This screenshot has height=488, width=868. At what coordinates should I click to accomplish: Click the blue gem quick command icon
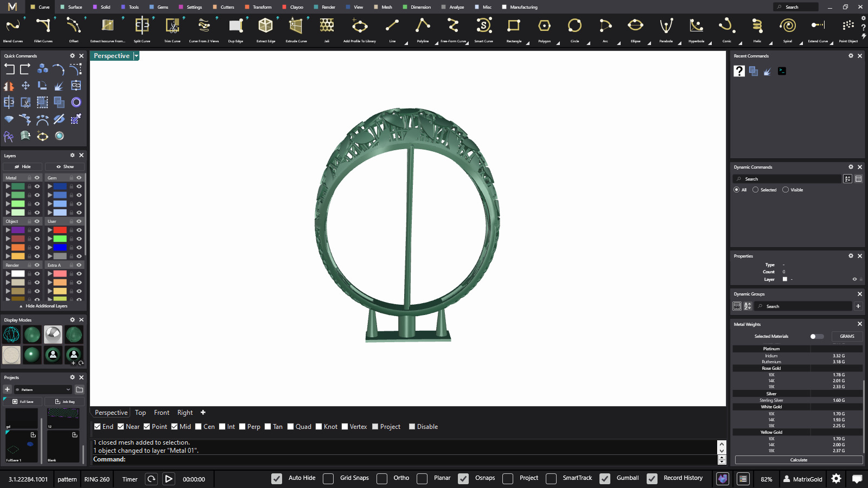(x=9, y=119)
